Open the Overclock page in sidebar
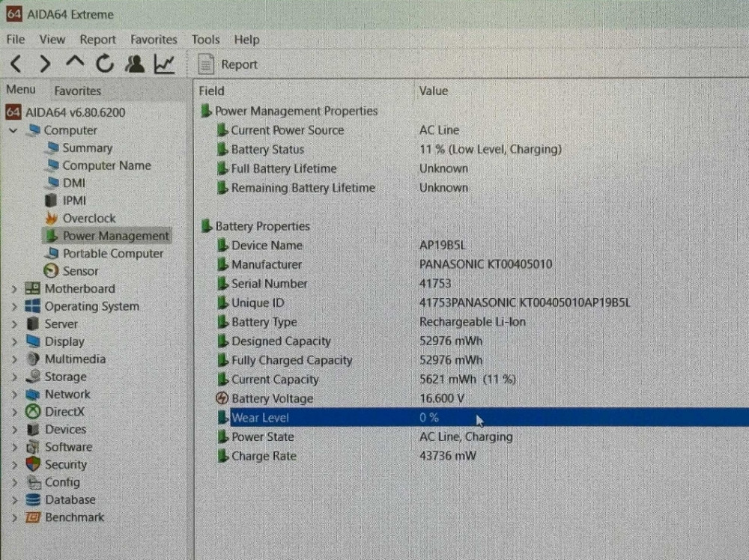The width and height of the screenshot is (749, 560). click(88, 219)
